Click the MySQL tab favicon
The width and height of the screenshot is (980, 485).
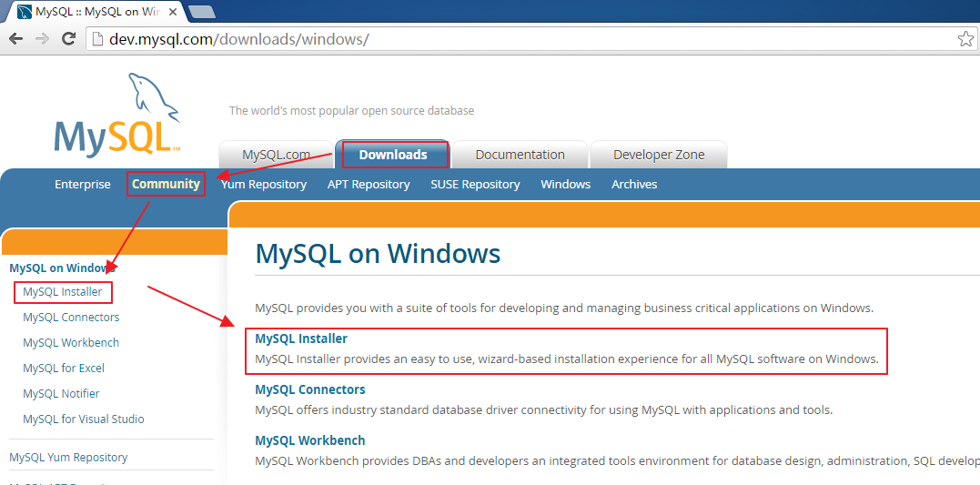click(25, 12)
